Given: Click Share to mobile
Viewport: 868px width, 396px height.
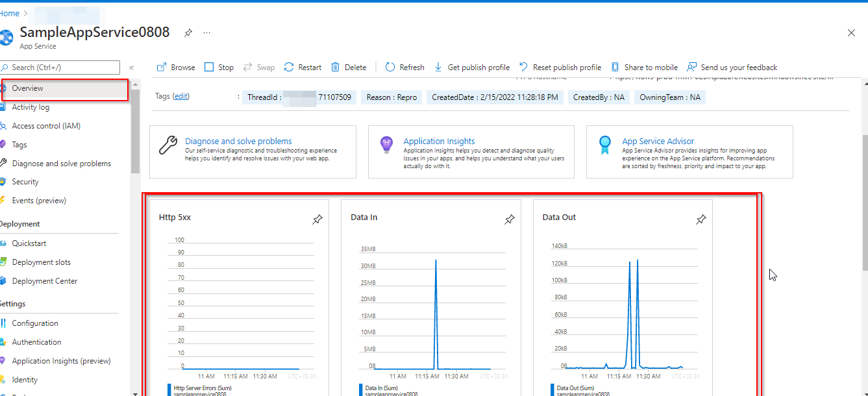Looking at the screenshot, I should [644, 68].
